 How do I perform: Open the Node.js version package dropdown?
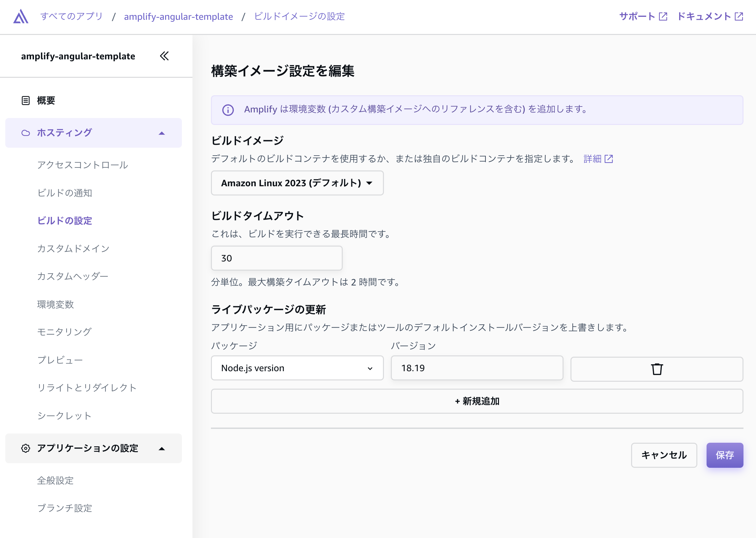pos(297,368)
